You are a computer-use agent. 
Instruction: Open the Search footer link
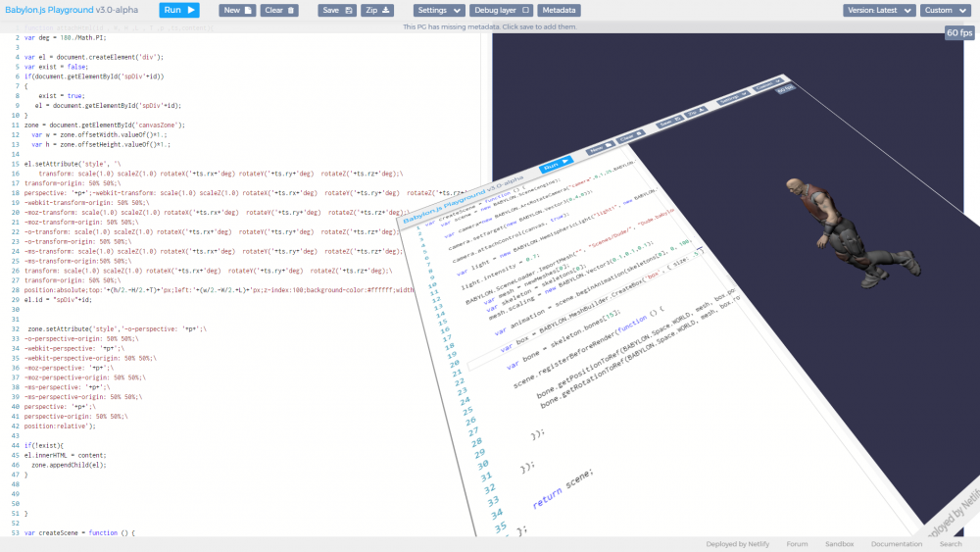point(951,544)
